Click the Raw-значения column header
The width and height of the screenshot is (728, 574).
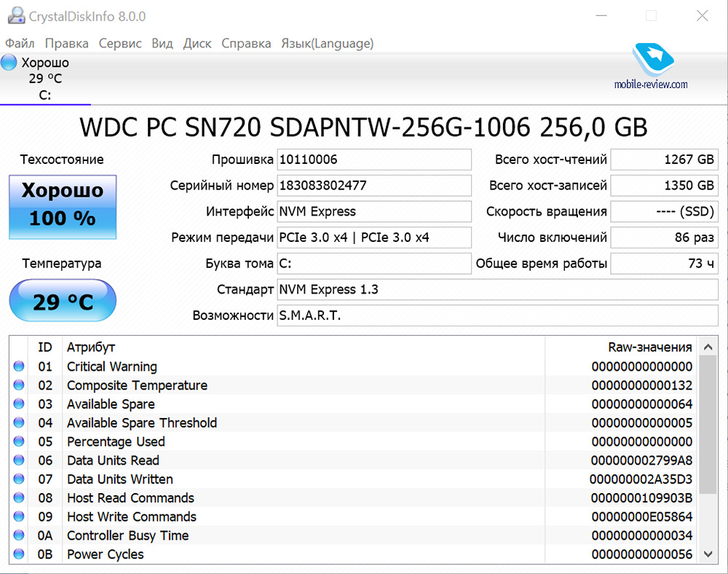click(x=650, y=347)
